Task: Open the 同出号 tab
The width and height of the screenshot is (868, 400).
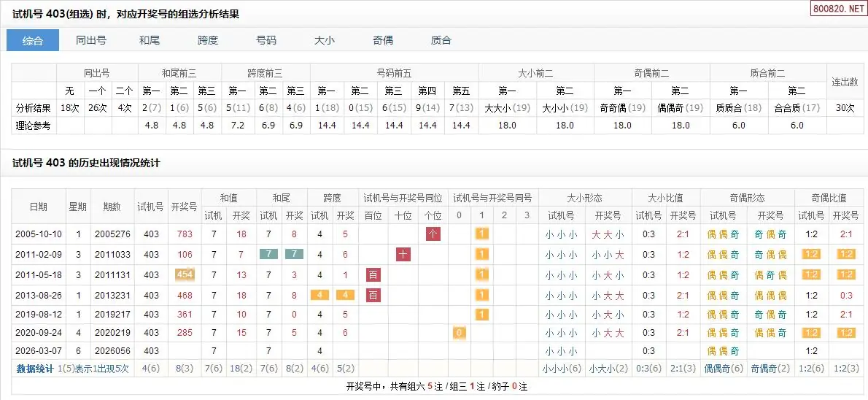Action: click(91, 40)
